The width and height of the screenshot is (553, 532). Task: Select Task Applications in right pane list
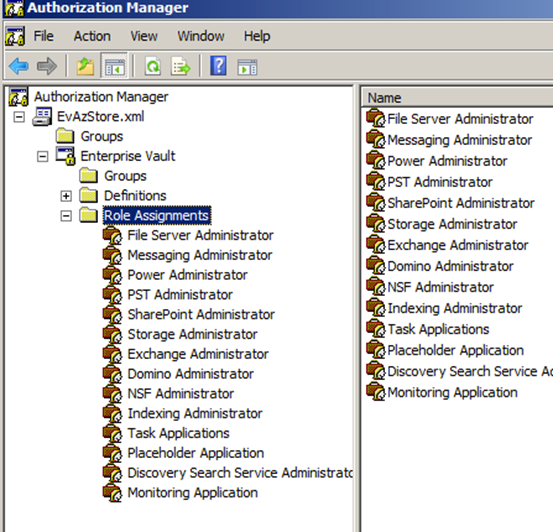coord(438,329)
